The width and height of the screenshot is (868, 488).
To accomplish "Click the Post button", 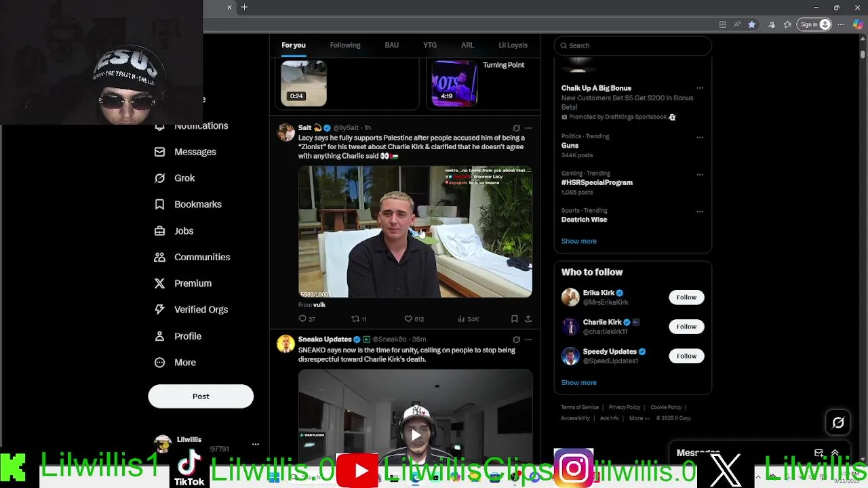I will pyautogui.click(x=201, y=396).
